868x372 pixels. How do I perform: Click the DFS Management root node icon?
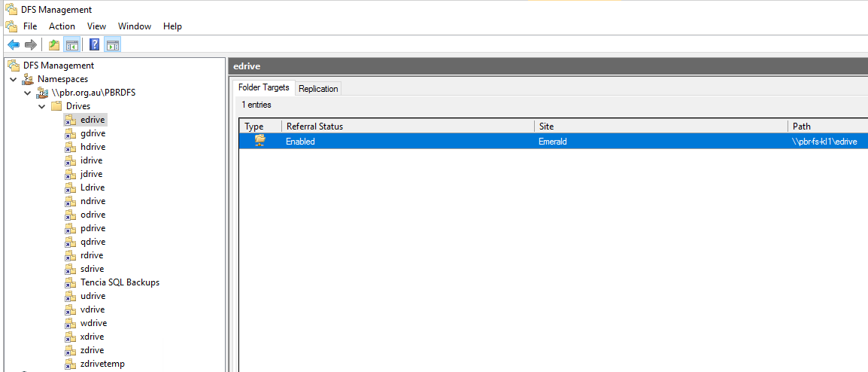(14, 66)
